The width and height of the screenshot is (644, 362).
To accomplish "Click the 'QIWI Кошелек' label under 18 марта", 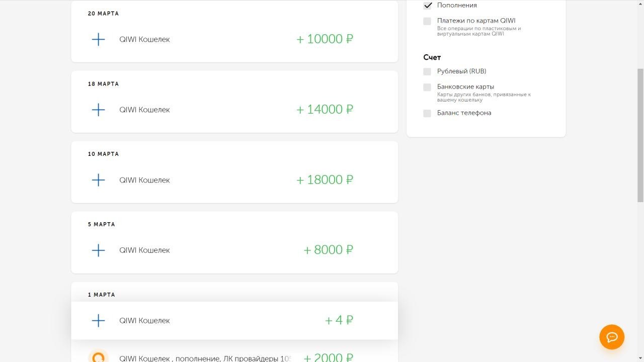I will [144, 110].
